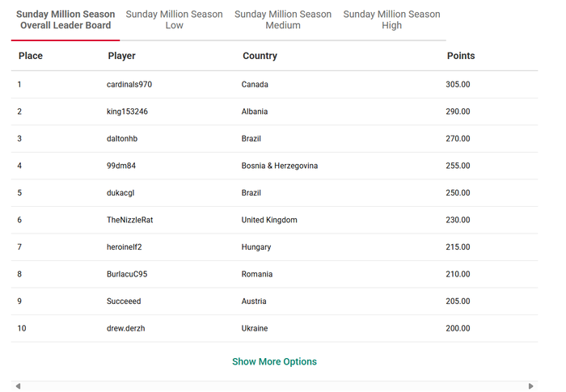Switch to Sunday Million Season High tab
Image resolution: width=566 pixels, height=392 pixels.
[x=391, y=20]
